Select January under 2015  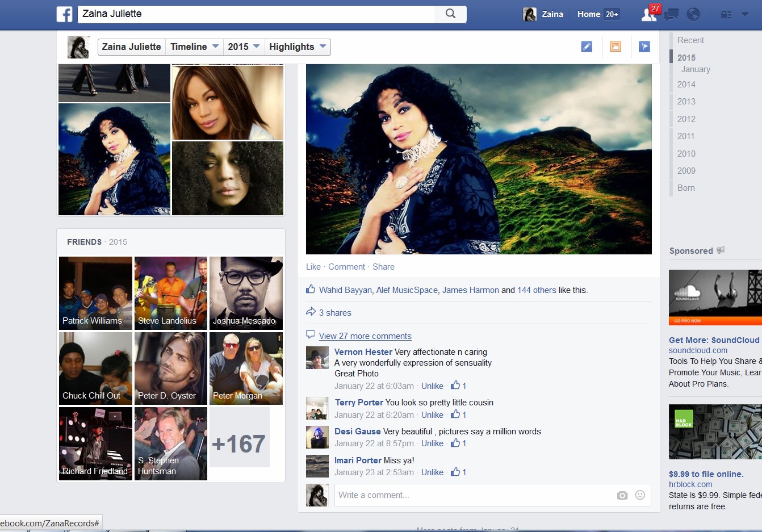696,69
